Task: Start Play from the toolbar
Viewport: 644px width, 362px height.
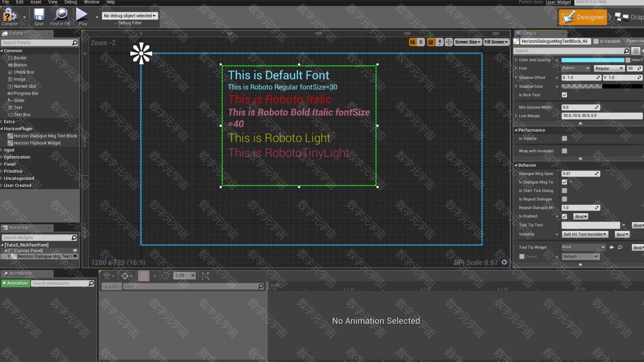Action: click(82, 17)
